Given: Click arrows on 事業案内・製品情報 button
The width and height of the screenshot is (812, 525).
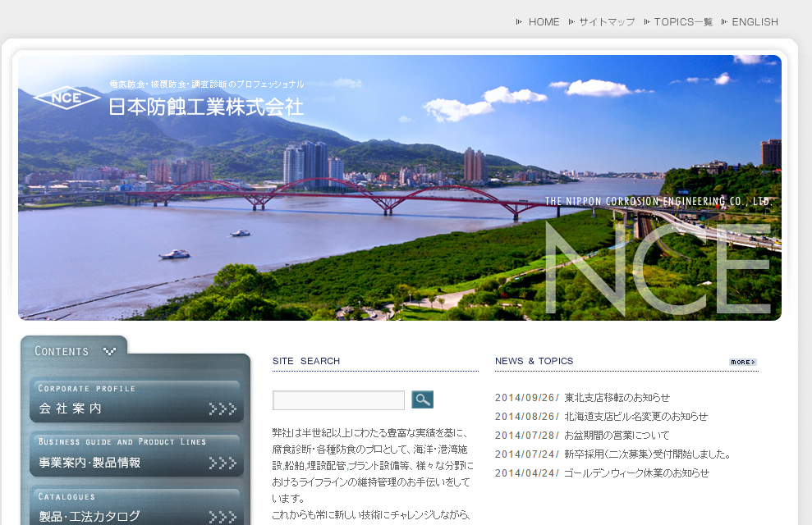Looking at the screenshot, I should [222, 463].
